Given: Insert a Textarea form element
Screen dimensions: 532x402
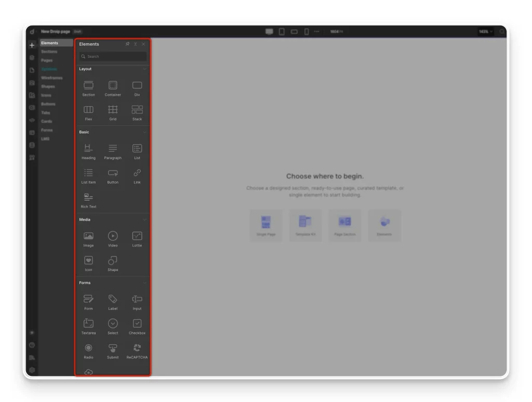Looking at the screenshot, I should click(x=88, y=327).
